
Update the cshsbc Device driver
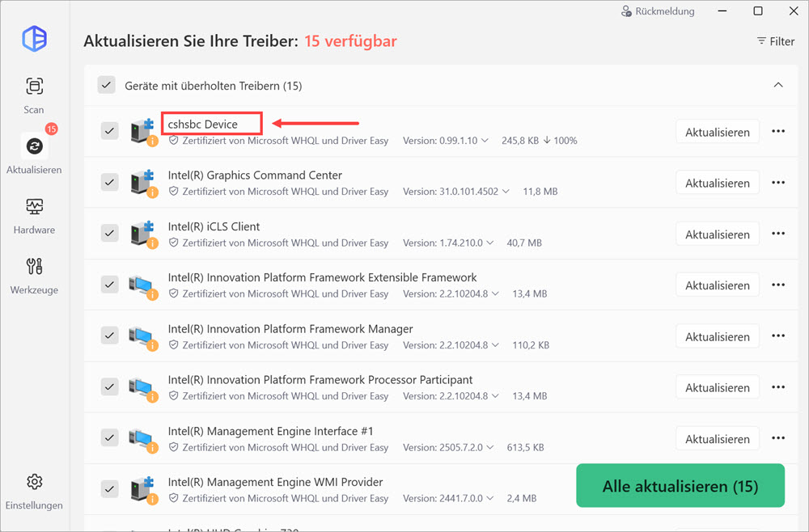pyautogui.click(x=717, y=132)
